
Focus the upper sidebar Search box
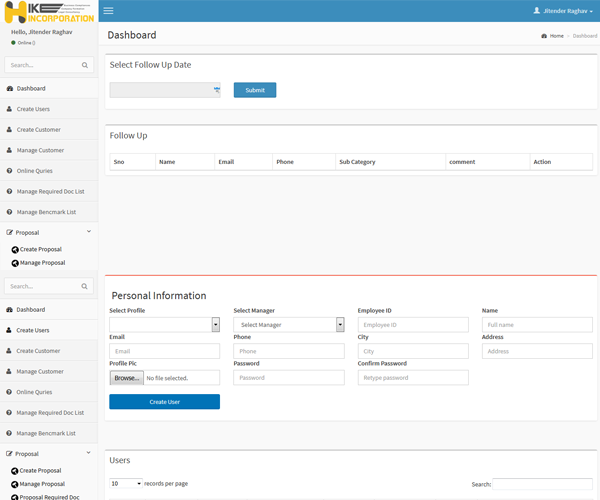point(49,65)
